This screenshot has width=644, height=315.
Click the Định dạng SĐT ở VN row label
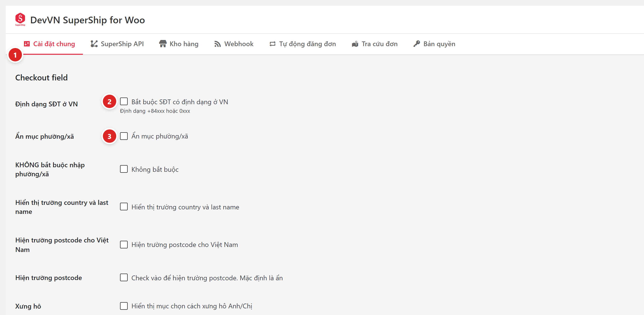[x=46, y=104]
